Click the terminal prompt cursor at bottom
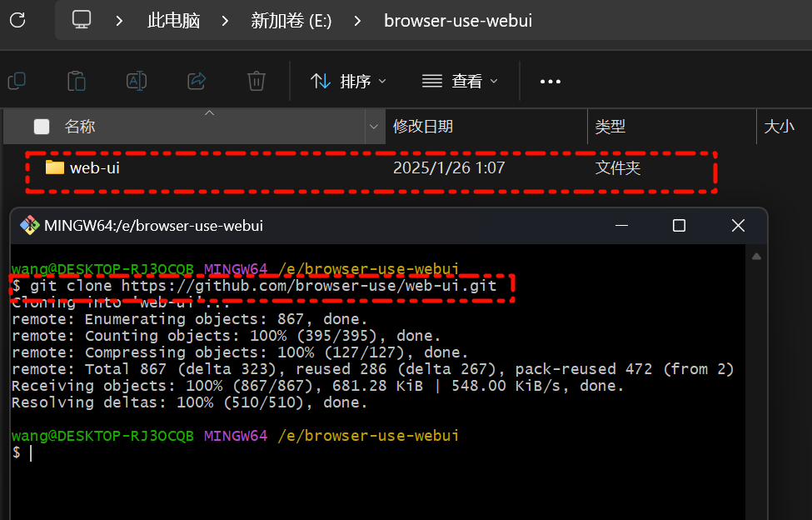Screen dimensions: 812x520 click(x=31, y=453)
